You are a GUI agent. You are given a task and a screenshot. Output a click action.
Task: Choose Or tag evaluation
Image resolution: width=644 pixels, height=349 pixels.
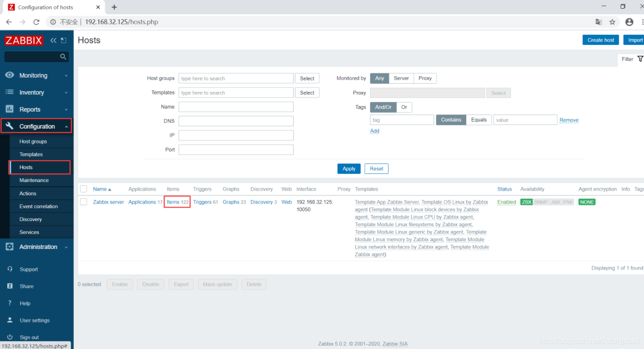(x=404, y=107)
